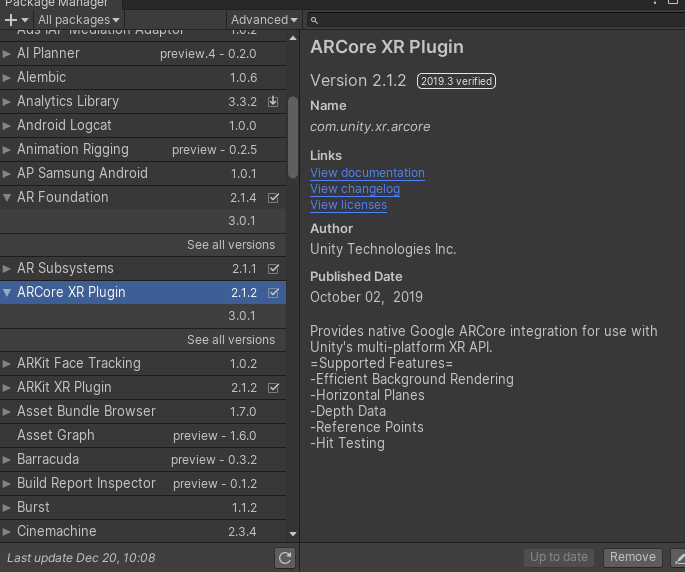See all versions of ARCore XR Plugin
Screen dimensions: 685x572
coord(231,340)
